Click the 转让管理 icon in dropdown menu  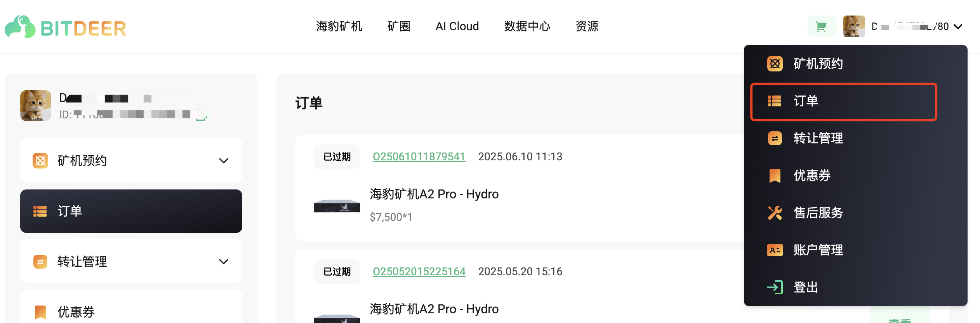pyautogui.click(x=775, y=138)
